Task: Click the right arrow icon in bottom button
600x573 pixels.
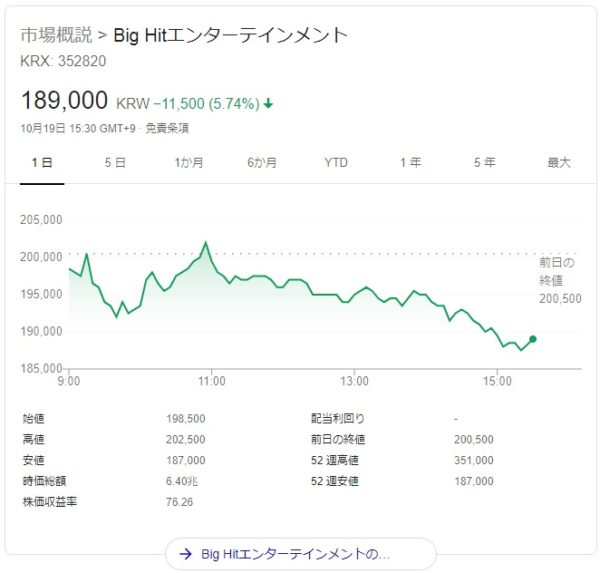Action: tap(185, 553)
